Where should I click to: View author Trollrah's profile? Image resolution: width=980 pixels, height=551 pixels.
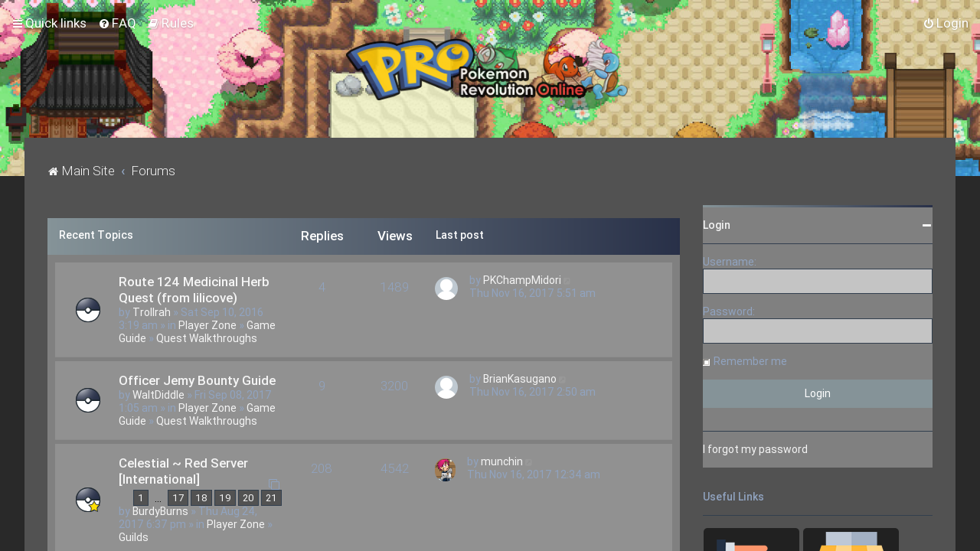tap(152, 312)
